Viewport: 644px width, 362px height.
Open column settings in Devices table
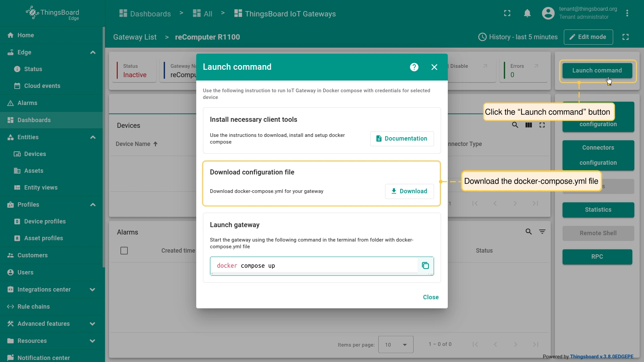click(x=528, y=125)
